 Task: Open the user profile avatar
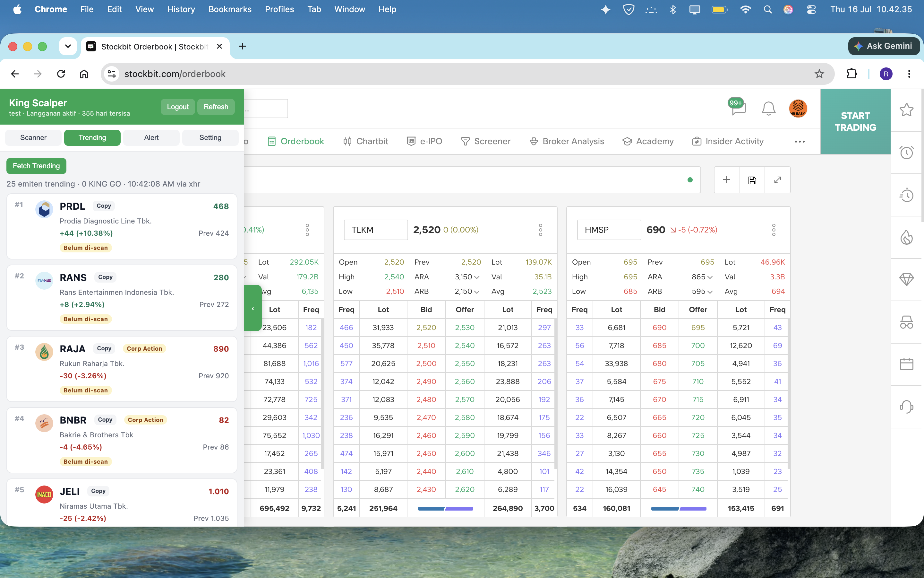[798, 108]
